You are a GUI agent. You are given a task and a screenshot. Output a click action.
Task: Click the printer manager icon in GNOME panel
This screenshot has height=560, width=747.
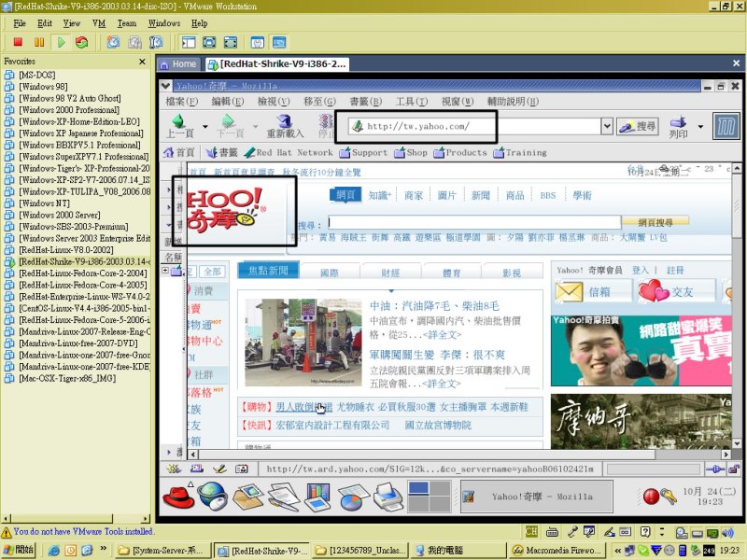(388, 497)
